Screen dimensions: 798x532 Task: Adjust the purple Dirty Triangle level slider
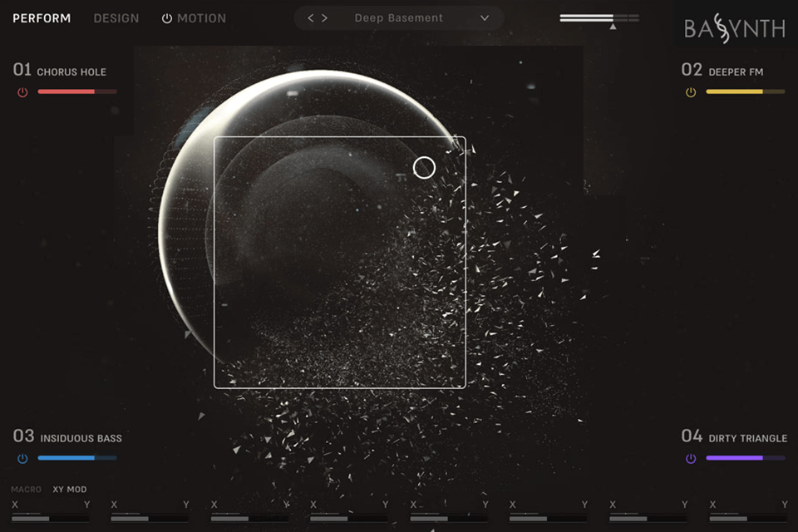click(x=746, y=458)
